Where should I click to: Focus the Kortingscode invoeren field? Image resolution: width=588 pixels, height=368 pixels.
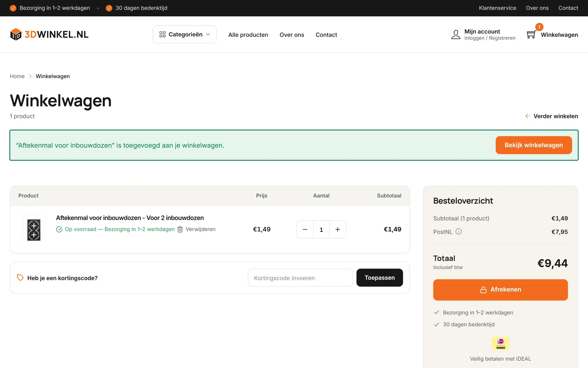(300, 277)
